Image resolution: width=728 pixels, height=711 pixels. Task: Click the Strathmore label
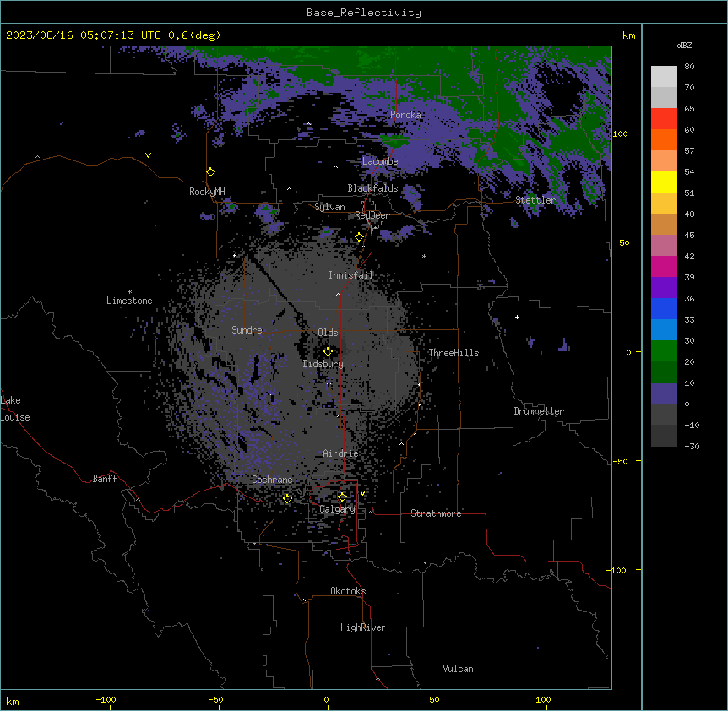[x=436, y=513]
